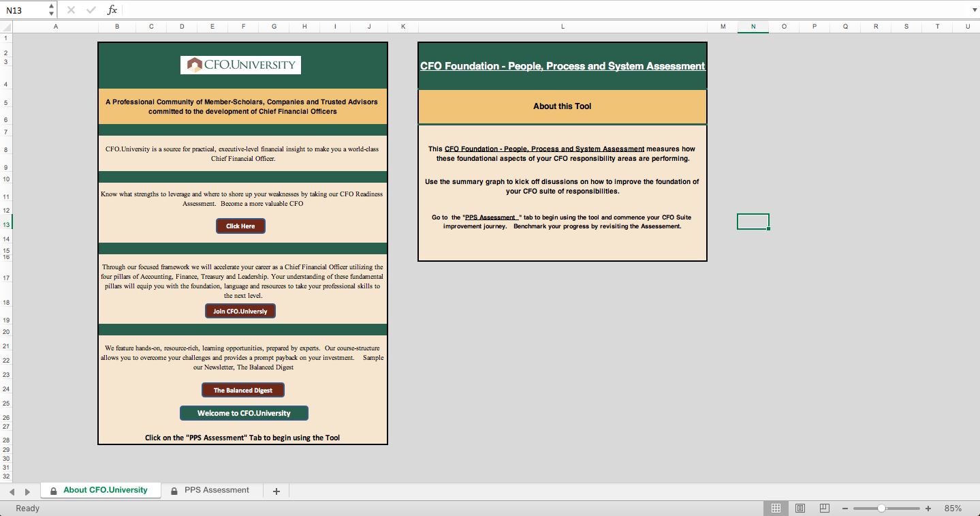The image size is (980, 516).
Task: Click the Name Box down stepper arrow
Action: [52, 14]
